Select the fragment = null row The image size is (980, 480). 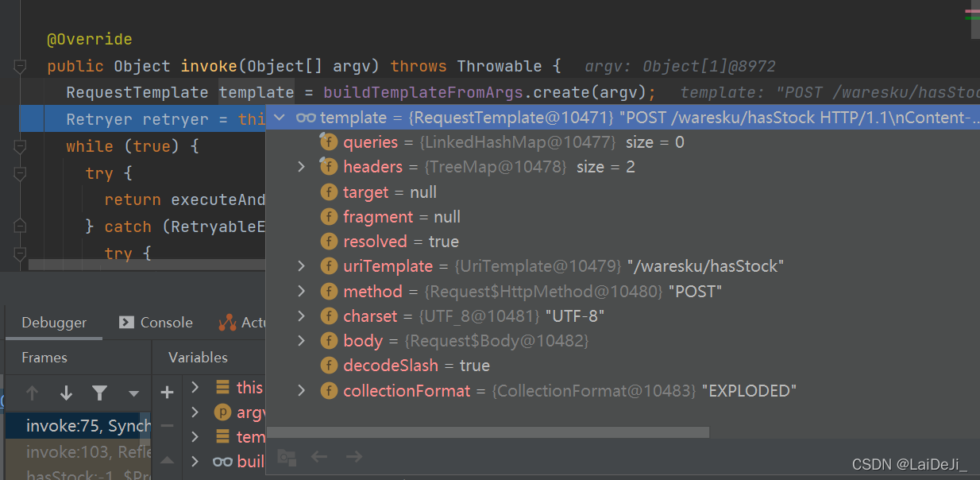[623, 217]
